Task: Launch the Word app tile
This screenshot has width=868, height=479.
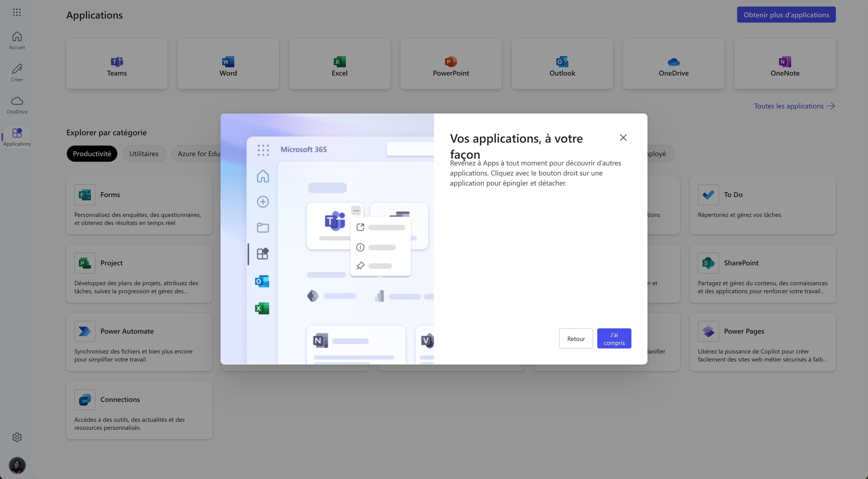Action: tap(228, 64)
